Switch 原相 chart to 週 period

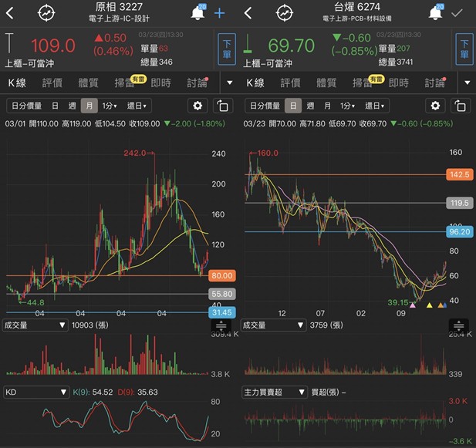(x=72, y=106)
